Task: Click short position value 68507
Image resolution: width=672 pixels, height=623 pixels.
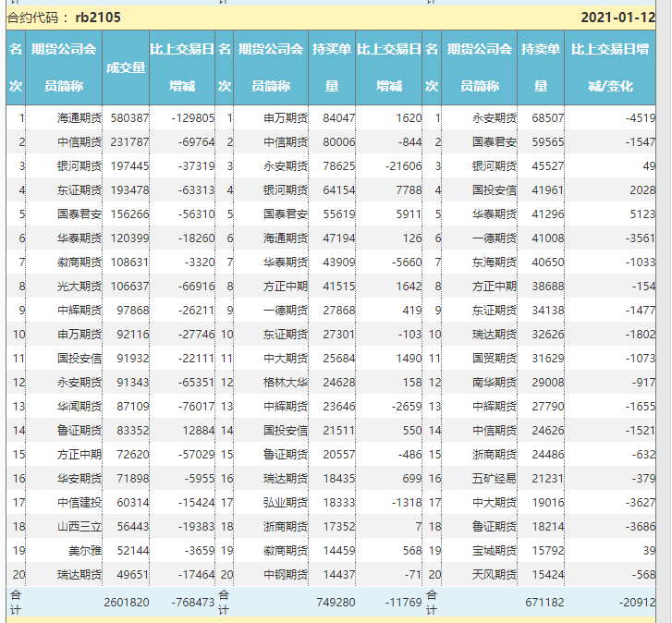Action: pyautogui.click(x=548, y=117)
